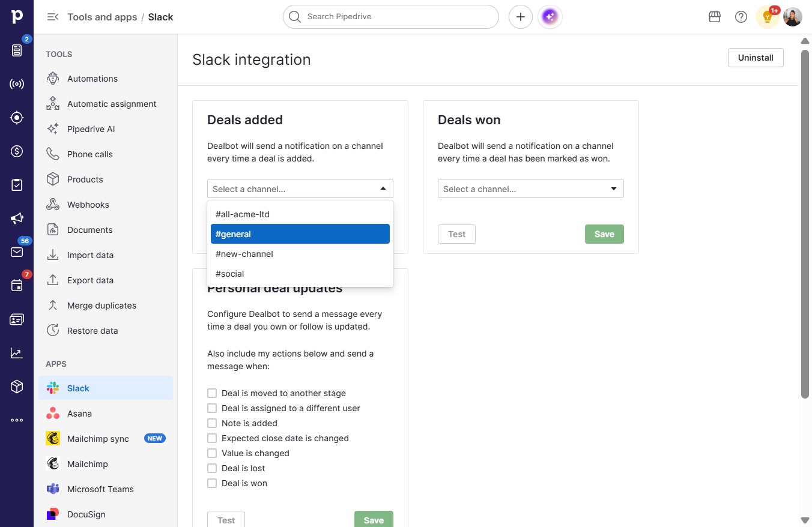The height and width of the screenshot is (527, 812).
Task: Open the Leads inbox icon with badge 2
Action: tap(17, 50)
